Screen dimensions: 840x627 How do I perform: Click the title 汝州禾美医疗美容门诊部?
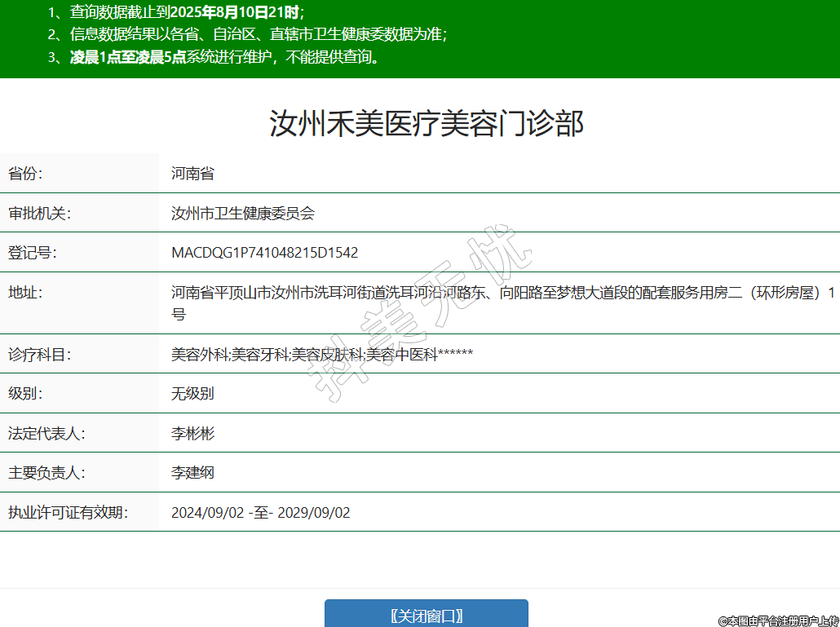[427, 124]
